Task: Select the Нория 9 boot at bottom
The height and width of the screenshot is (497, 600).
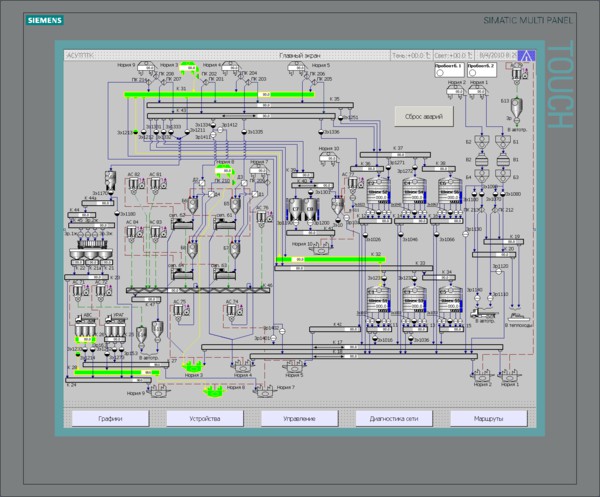Action: pyautogui.click(x=158, y=391)
